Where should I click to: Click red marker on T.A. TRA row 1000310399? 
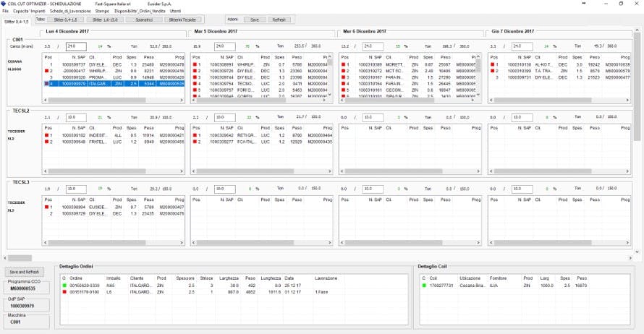493,71
